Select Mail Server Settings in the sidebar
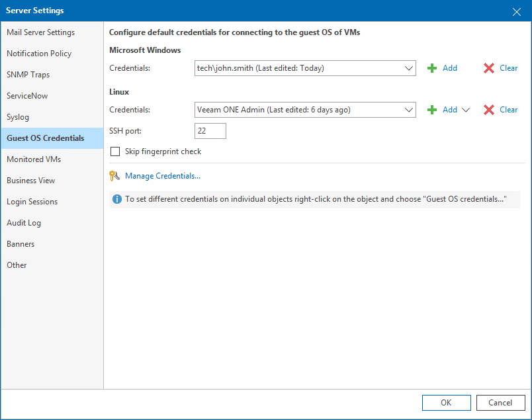Image resolution: width=532 pixels, height=420 pixels. [41, 32]
